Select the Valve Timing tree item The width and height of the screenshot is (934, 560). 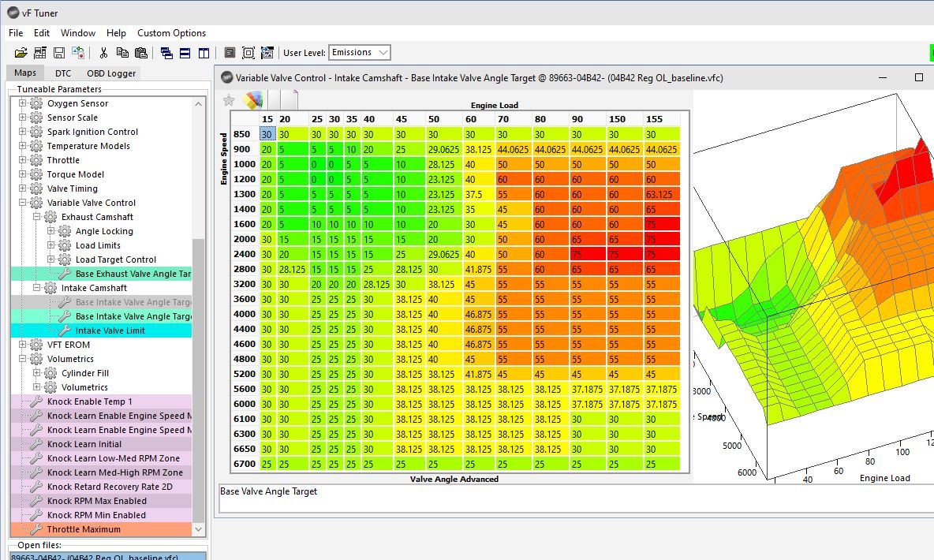pos(72,189)
